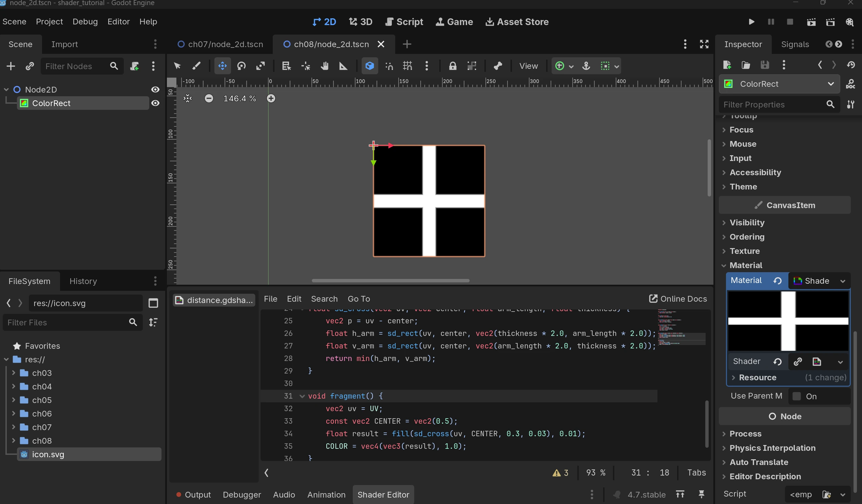Enable the Use Parent Material checkbox
This screenshot has width=862, height=504.
coord(797,396)
